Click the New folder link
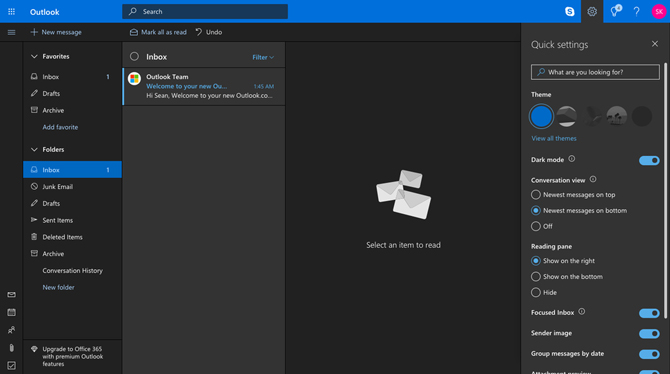 pyautogui.click(x=59, y=287)
